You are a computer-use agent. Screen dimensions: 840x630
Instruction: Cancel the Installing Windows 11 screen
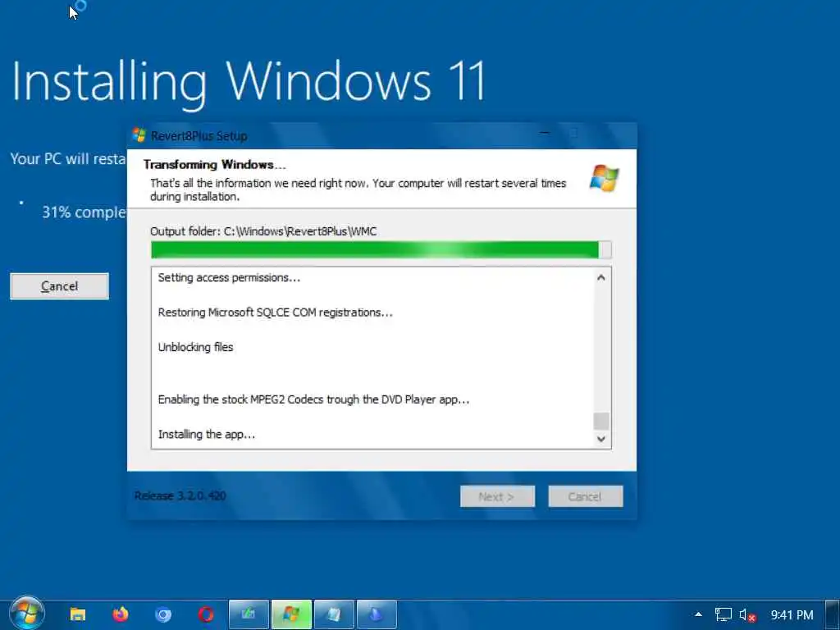click(59, 286)
